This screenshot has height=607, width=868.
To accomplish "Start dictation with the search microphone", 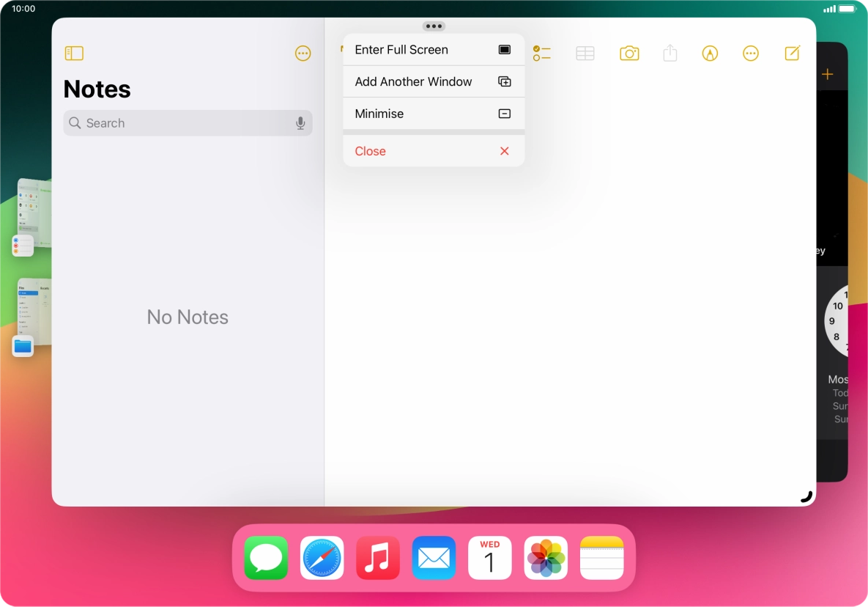I will (300, 123).
